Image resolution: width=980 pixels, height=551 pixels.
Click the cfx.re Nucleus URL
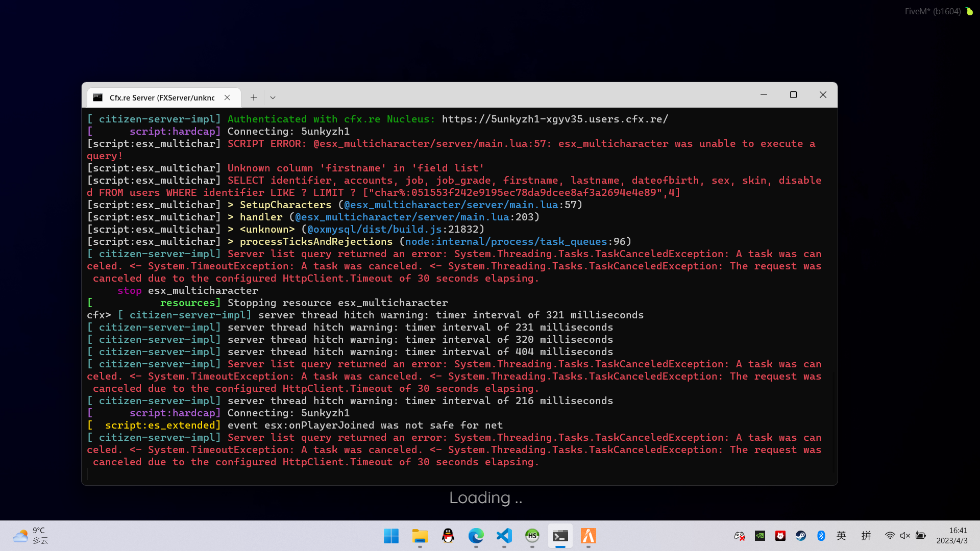[555, 119]
